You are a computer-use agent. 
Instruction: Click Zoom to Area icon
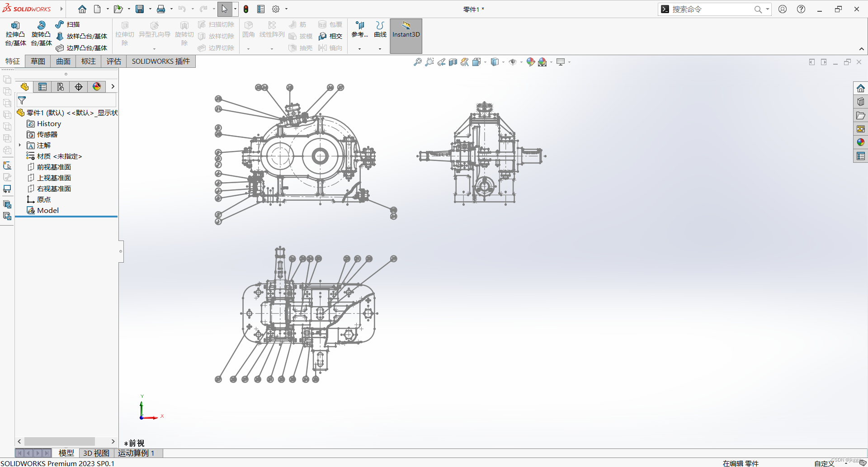429,62
